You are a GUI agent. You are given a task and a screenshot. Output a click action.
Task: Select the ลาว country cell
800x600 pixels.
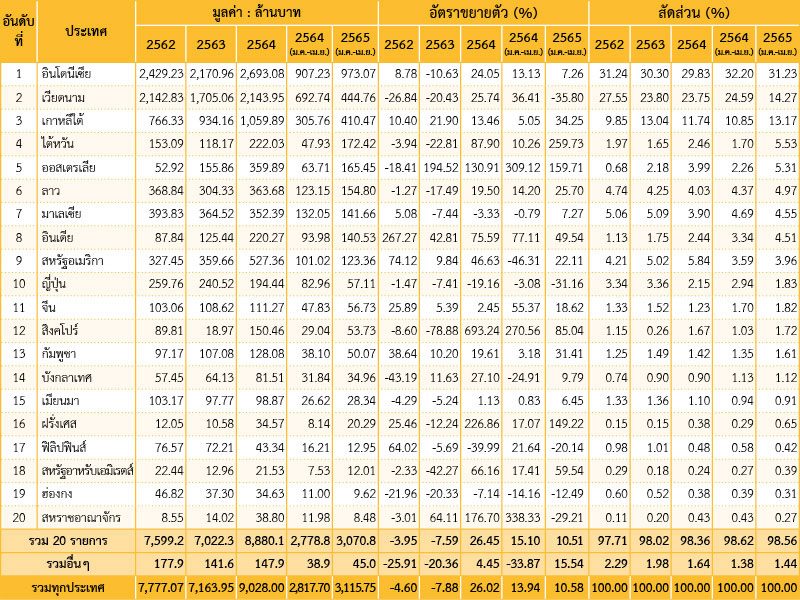coord(51,191)
